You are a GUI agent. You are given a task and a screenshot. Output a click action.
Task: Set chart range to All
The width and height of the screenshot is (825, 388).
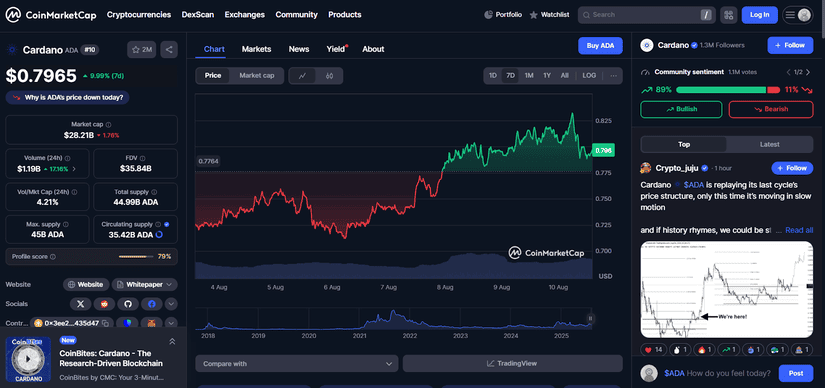(565, 75)
